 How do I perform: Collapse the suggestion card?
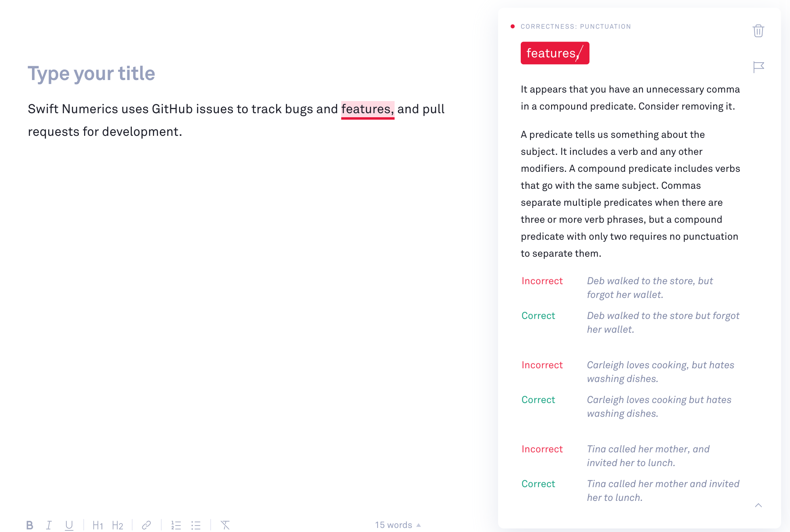pyautogui.click(x=758, y=505)
